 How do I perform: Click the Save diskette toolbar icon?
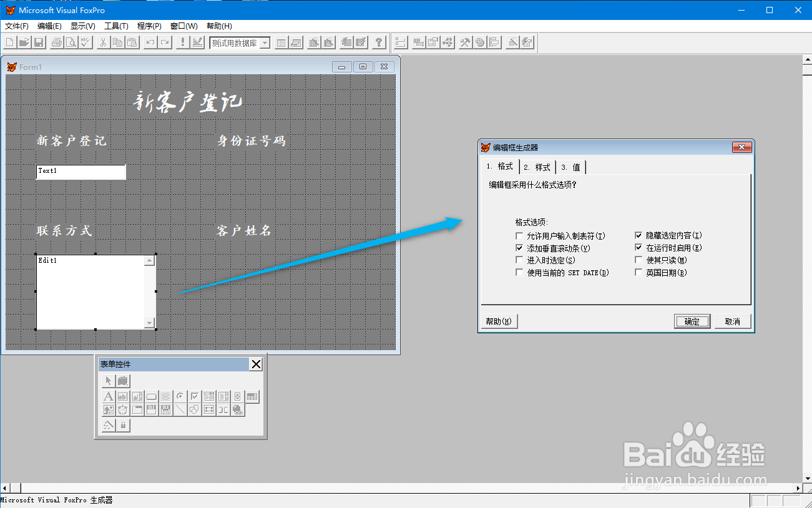pos(38,42)
